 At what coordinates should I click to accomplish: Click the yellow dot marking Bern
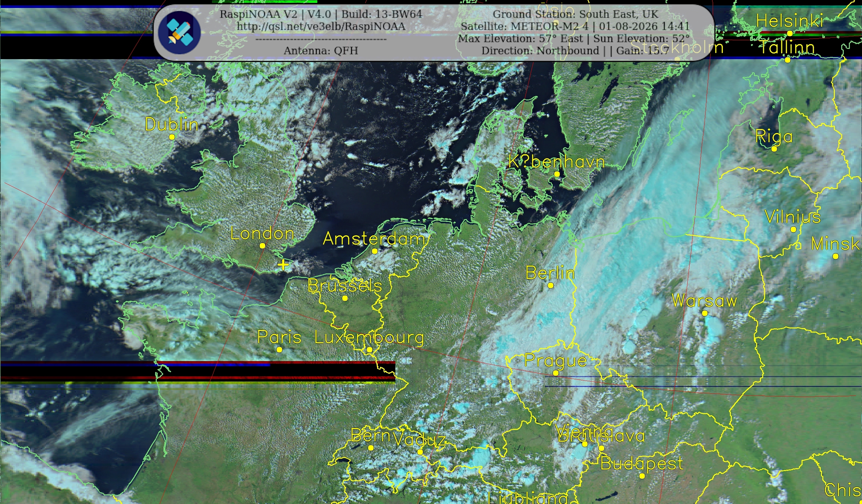pyautogui.click(x=371, y=448)
